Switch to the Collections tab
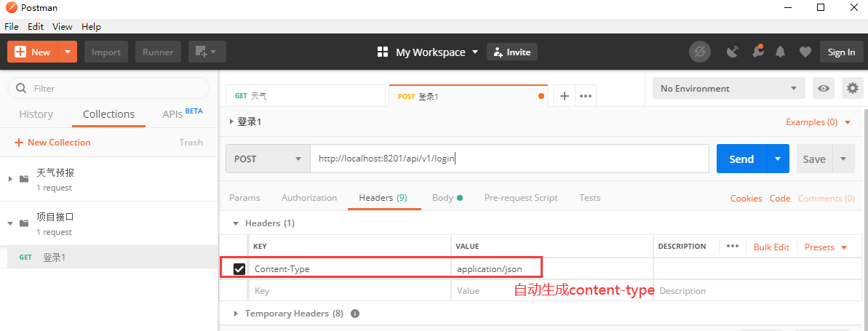Viewport: 868px width, 331px height. 108,114
